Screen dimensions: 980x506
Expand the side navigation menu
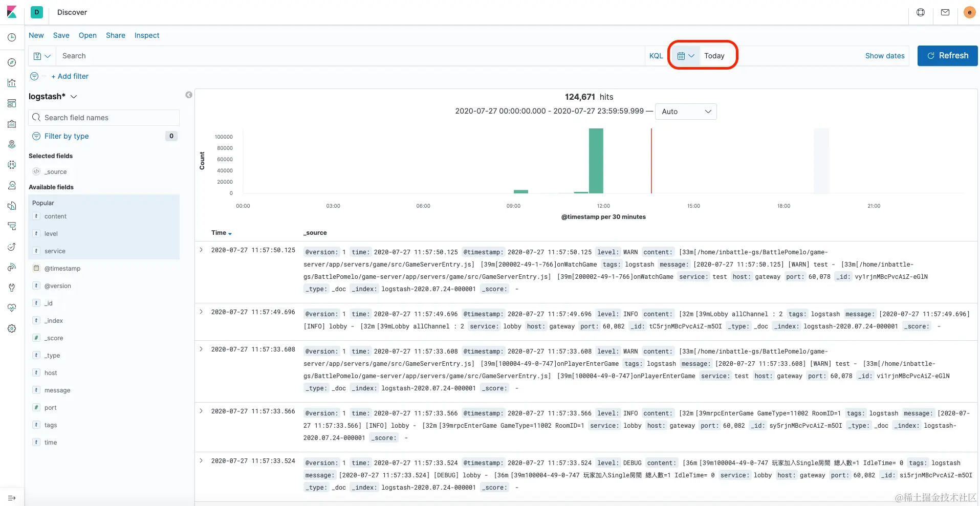(12, 498)
